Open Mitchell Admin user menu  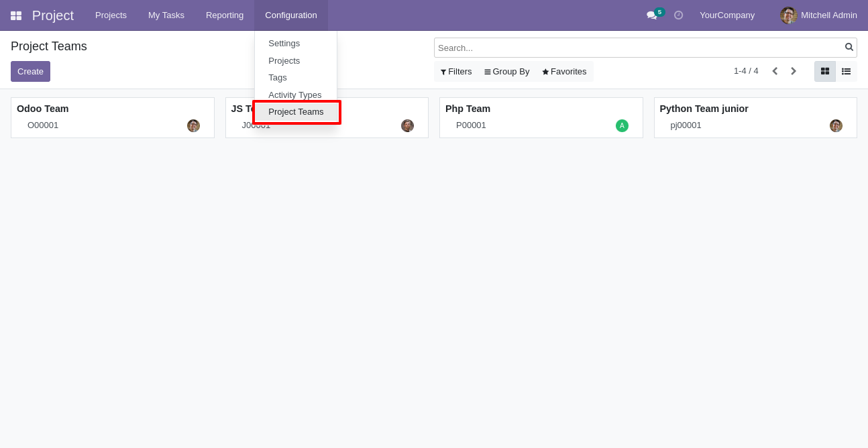818,15
